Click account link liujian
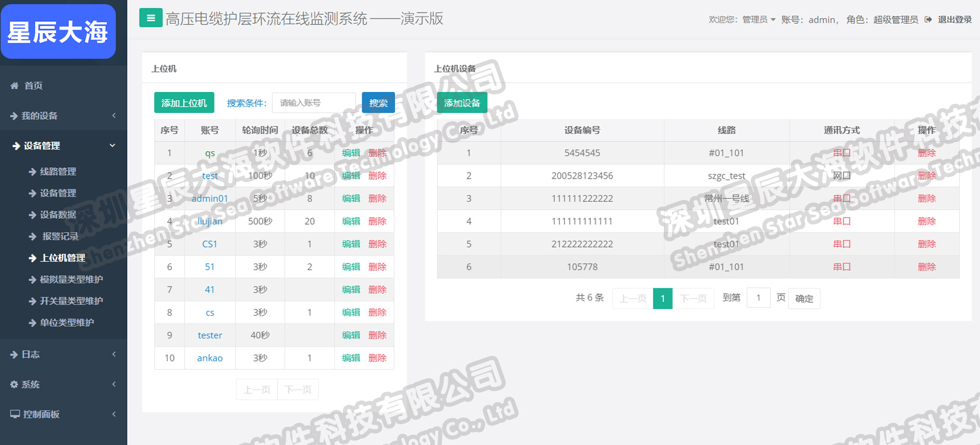The height and width of the screenshot is (445, 980). [210, 221]
